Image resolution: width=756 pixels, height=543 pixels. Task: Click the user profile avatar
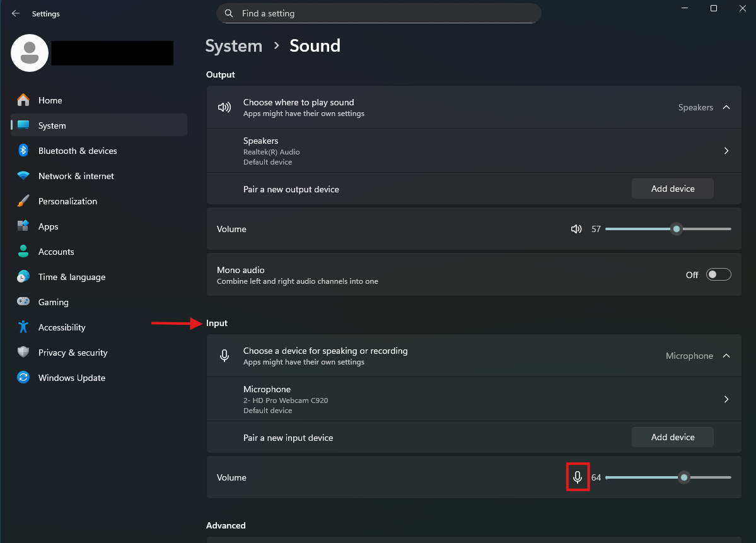coord(30,53)
